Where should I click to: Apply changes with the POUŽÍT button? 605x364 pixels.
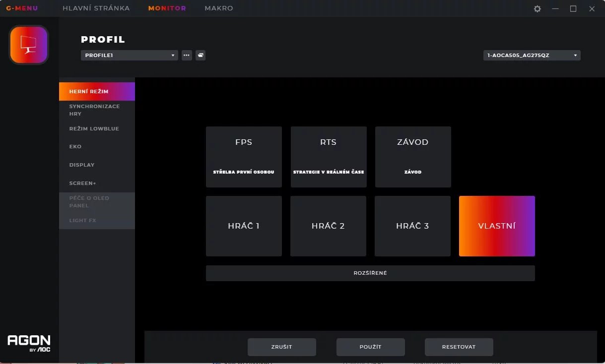[370, 347]
